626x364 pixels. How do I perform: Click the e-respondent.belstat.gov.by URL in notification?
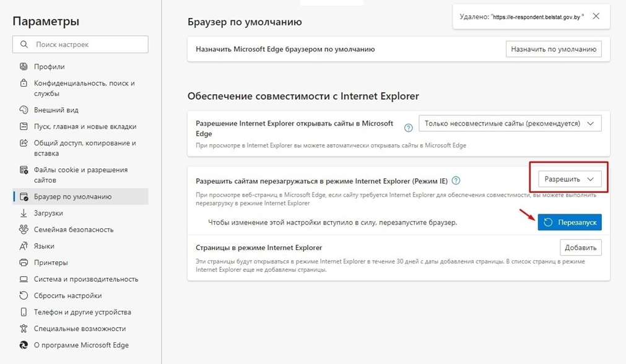[x=537, y=17]
